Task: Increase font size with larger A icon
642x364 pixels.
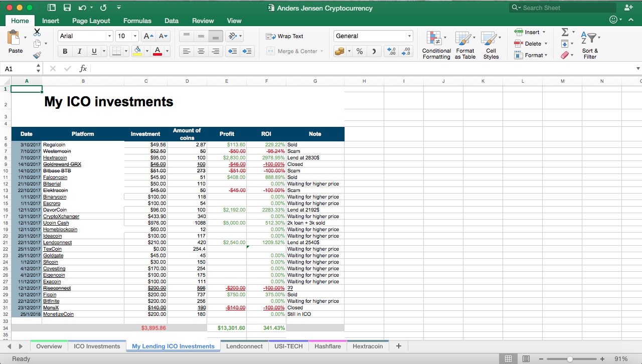Action: [148, 36]
